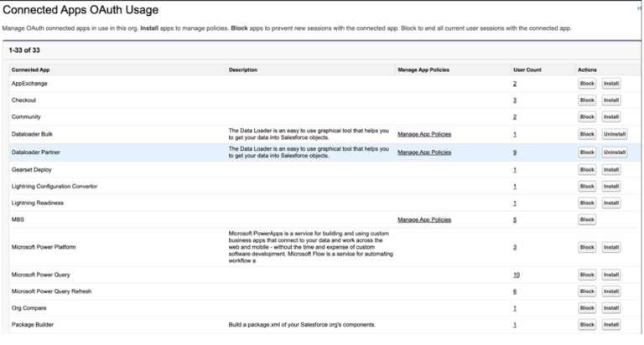Open Manage App Policies for Dataloader Partner
The width and height of the screenshot is (644, 345).
(x=424, y=152)
